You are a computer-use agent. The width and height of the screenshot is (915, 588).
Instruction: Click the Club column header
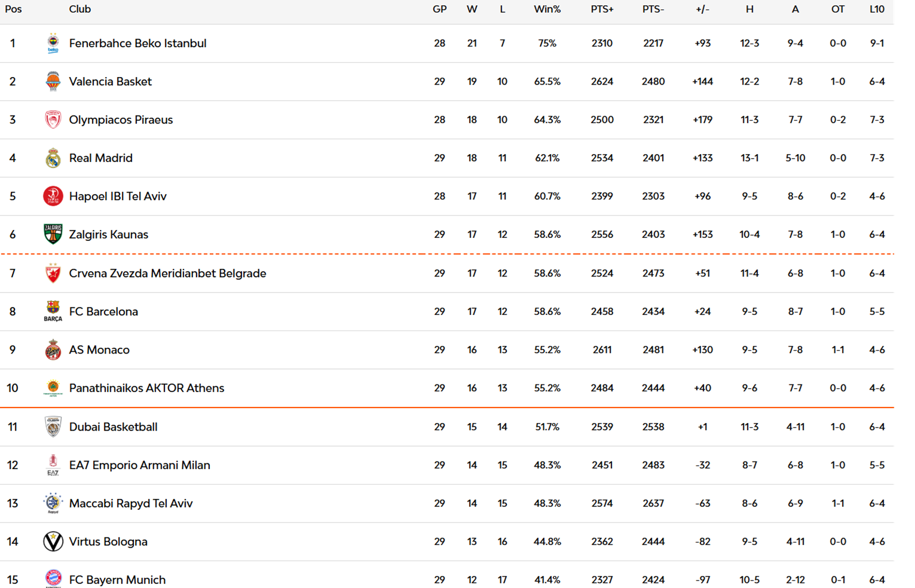[x=80, y=9]
